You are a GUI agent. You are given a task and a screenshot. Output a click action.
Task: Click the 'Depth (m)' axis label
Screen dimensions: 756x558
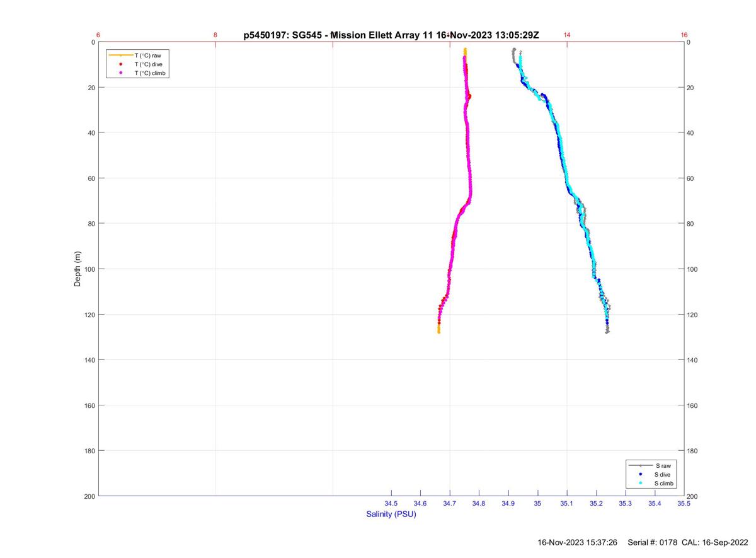(x=77, y=269)
